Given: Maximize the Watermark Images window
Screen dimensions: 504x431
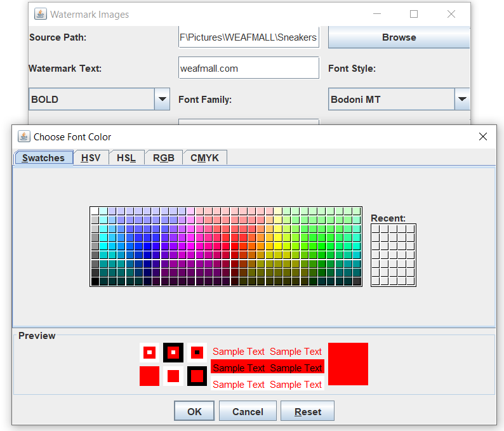Looking at the screenshot, I should [414, 14].
